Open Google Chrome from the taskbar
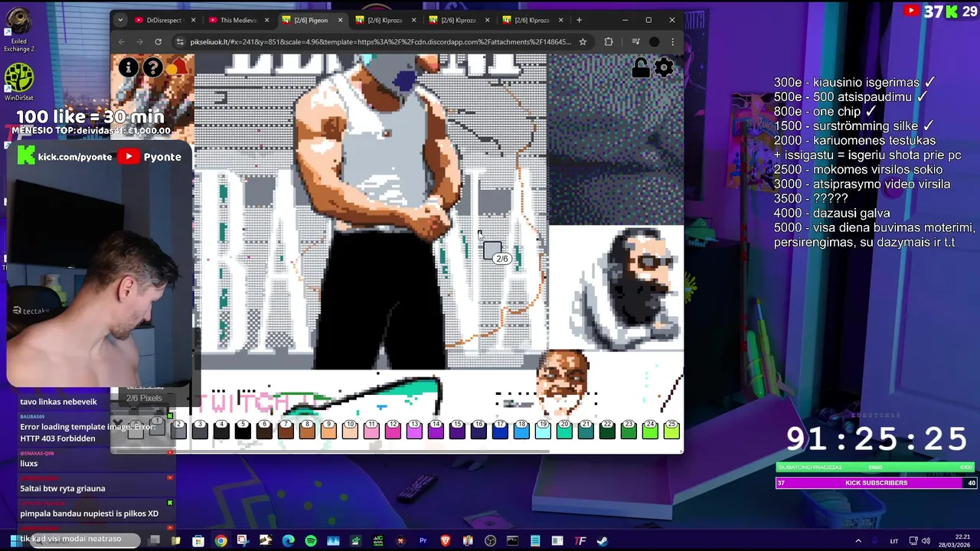980x551 pixels. point(220,541)
